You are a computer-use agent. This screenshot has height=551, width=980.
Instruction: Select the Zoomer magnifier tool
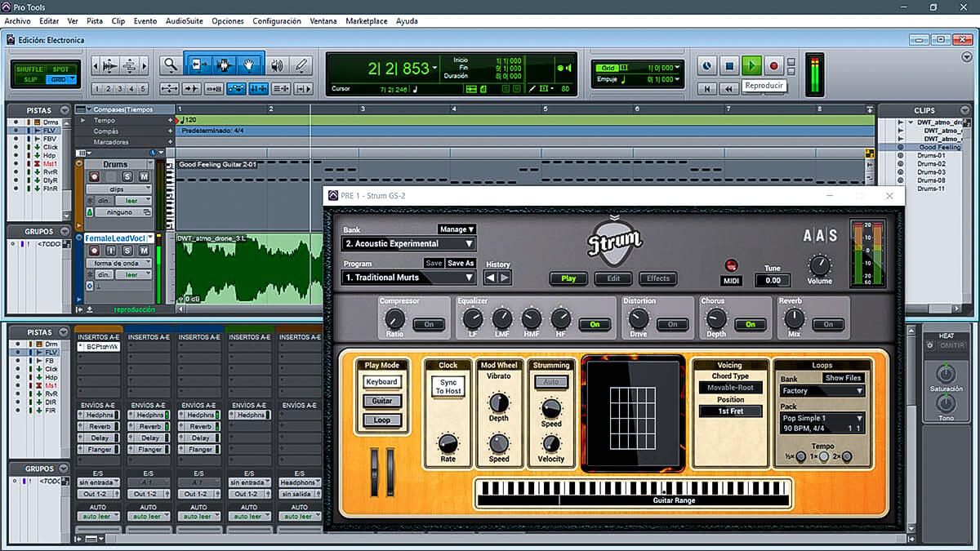pyautogui.click(x=170, y=65)
